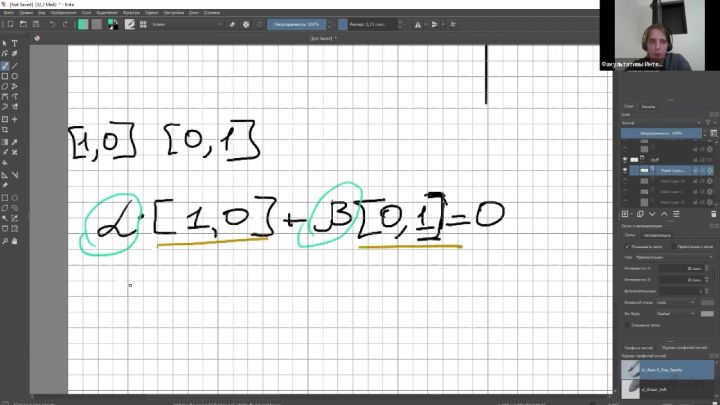Select the Freehand Brush tool
This screenshot has width=720, height=405.
5,65
